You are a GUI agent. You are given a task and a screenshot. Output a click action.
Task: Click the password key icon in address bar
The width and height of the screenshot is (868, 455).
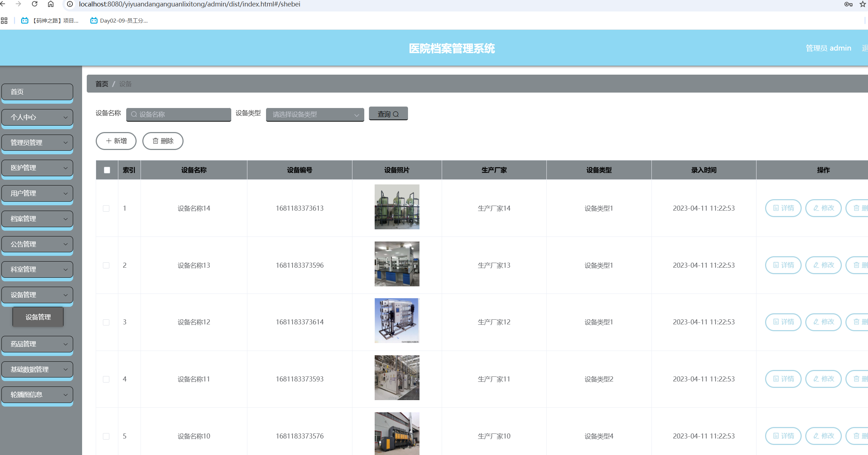click(848, 4)
